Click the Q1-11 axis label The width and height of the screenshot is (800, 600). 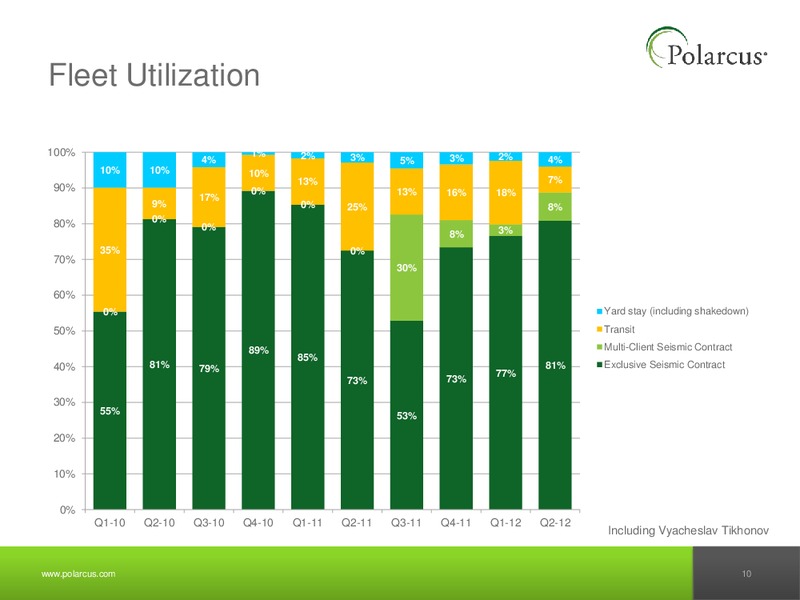tap(308, 522)
